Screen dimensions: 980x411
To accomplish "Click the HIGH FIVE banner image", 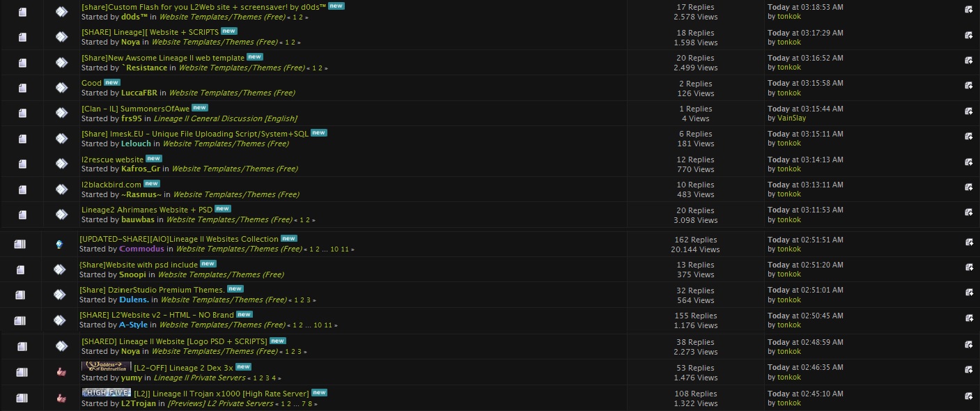I will (106, 392).
